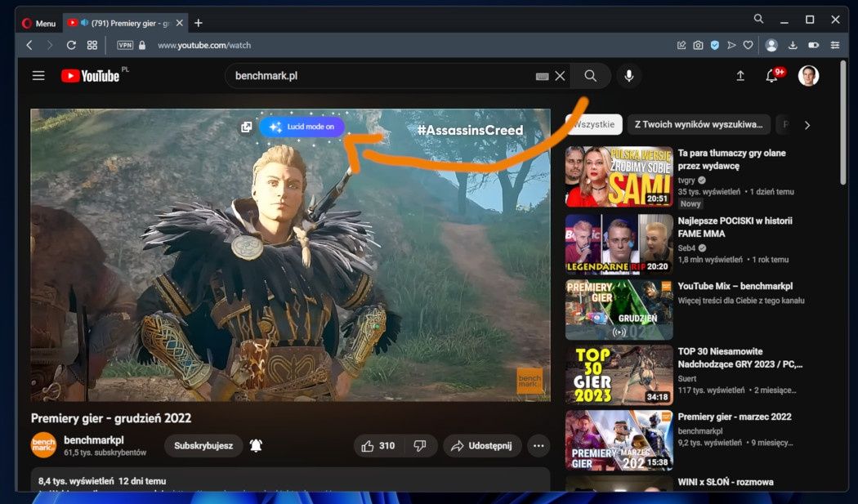The width and height of the screenshot is (858, 504).
Task: Open the YouTube Mix benchmarkpl thumbnail
Action: 619,310
